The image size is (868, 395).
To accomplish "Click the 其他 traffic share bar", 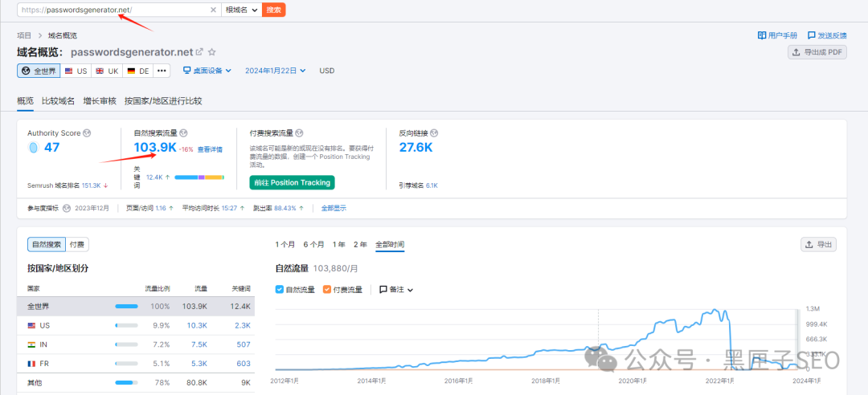I will [x=126, y=382].
